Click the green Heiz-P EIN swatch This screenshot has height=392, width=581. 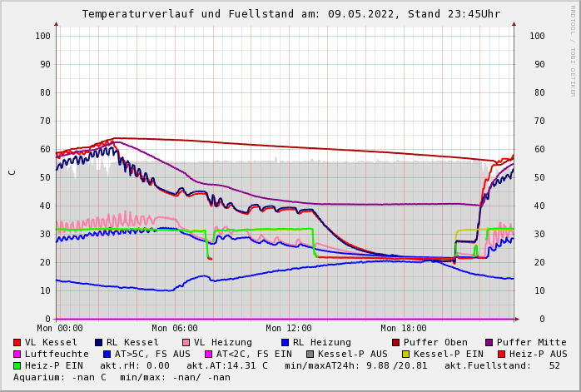(x=17, y=365)
